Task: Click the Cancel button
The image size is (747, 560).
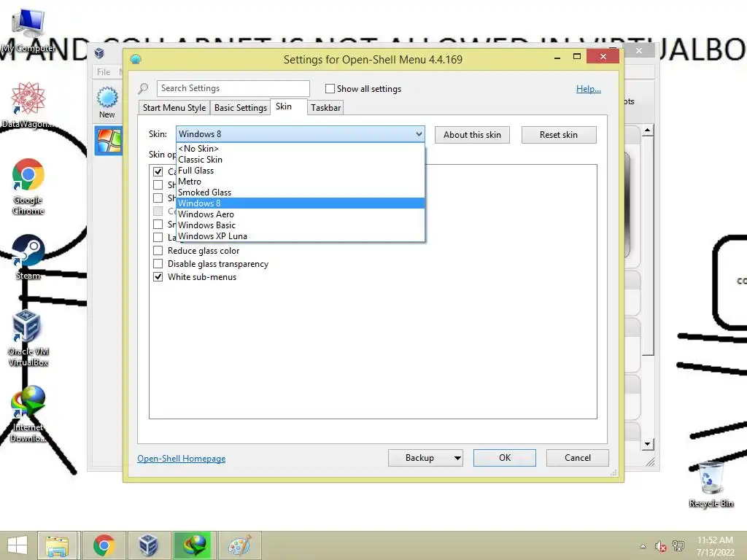Action: pyautogui.click(x=578, y=458)
